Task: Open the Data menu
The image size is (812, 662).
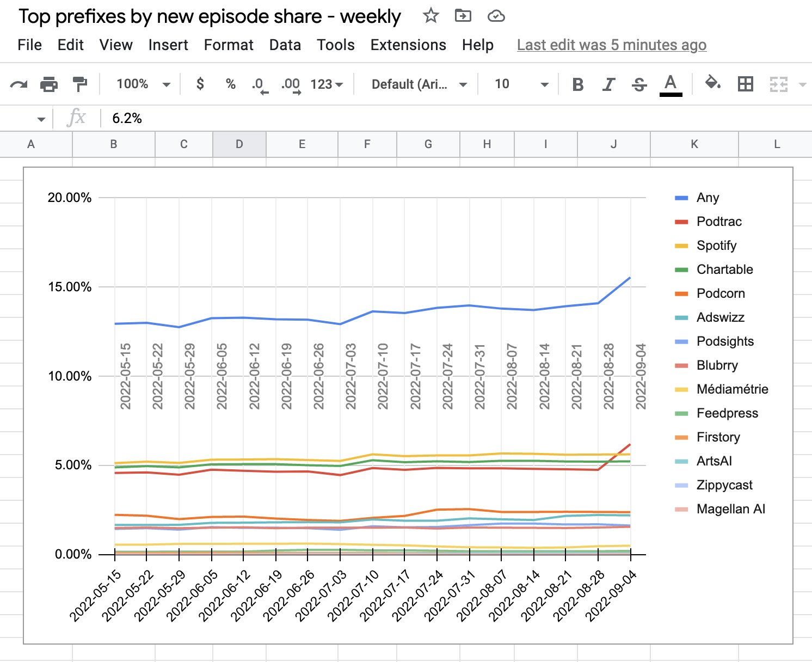Action: pos(285,45)
